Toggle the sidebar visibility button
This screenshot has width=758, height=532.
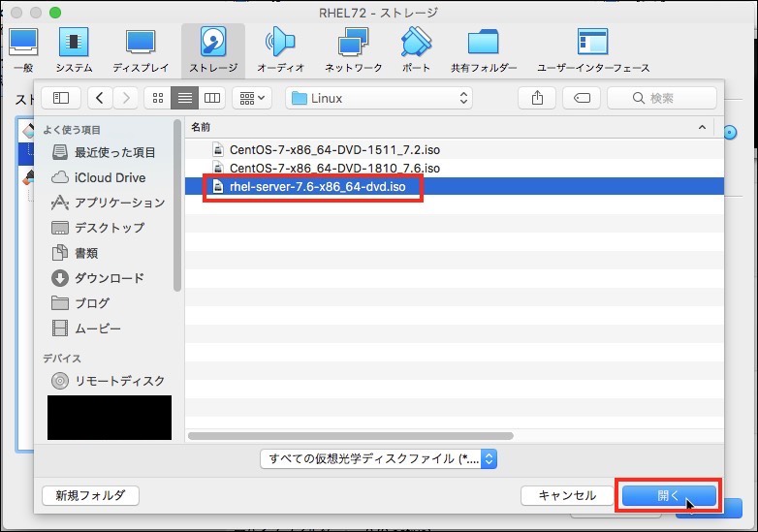(61, 98)
